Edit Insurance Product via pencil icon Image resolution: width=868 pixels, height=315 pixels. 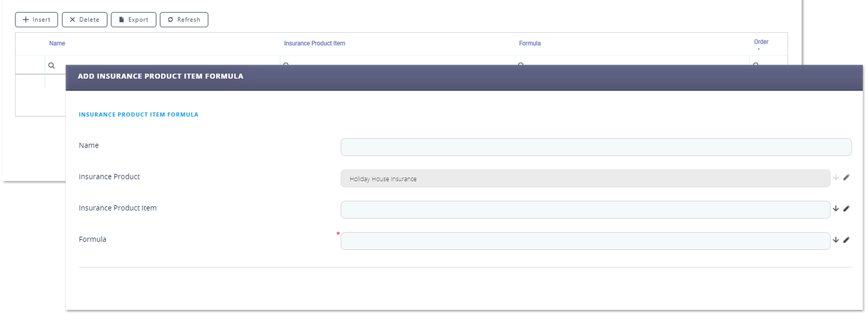tap(846, 177)
